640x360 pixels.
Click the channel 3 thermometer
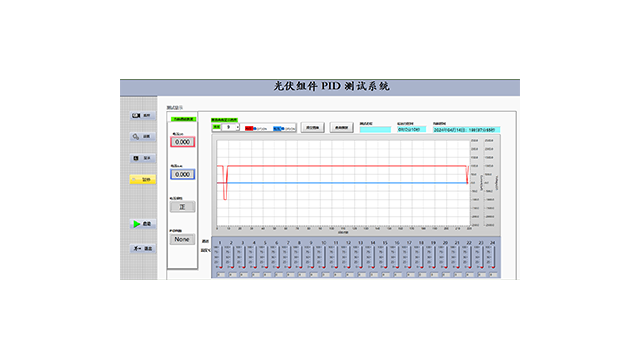243,257
